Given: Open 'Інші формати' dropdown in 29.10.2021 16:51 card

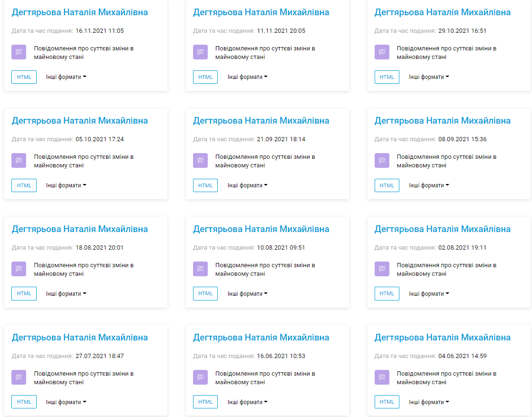Looking at the screenshot, I should tap(429, 77).
